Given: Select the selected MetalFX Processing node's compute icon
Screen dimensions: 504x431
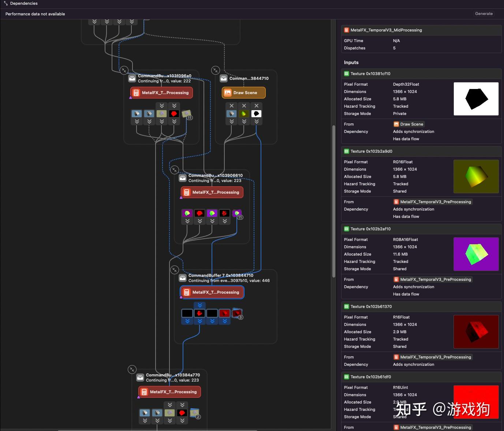Looking at the screenshot, I should coord(187,292).
